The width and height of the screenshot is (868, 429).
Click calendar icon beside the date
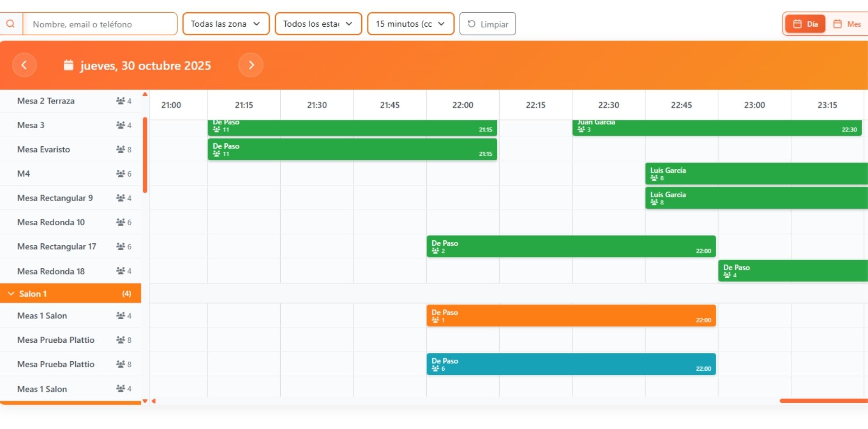click(68, 65)
